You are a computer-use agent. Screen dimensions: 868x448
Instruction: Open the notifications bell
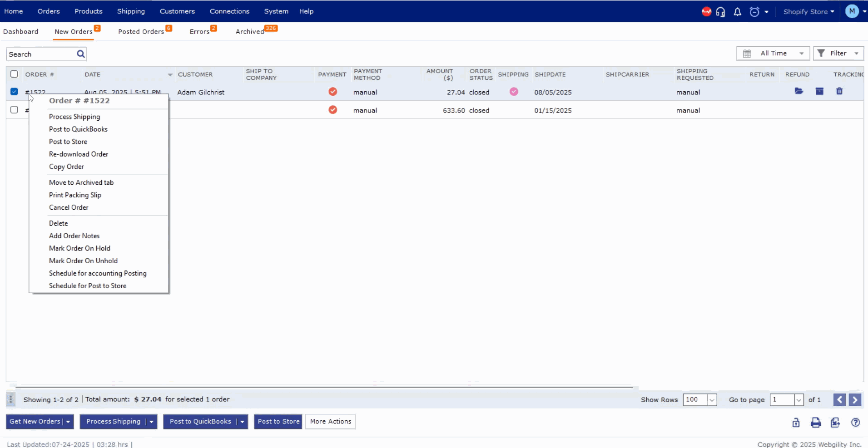point(737,12)
